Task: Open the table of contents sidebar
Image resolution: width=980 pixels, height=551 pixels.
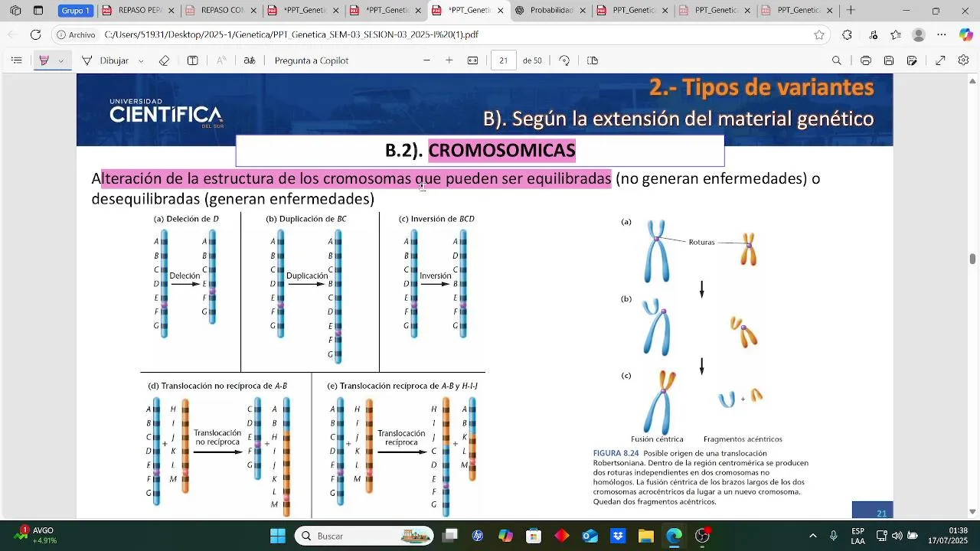Action: (17, 60)
